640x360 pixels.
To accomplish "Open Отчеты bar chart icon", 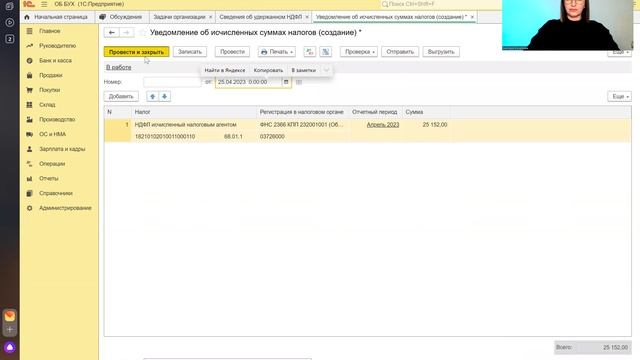I will (29, 178).
